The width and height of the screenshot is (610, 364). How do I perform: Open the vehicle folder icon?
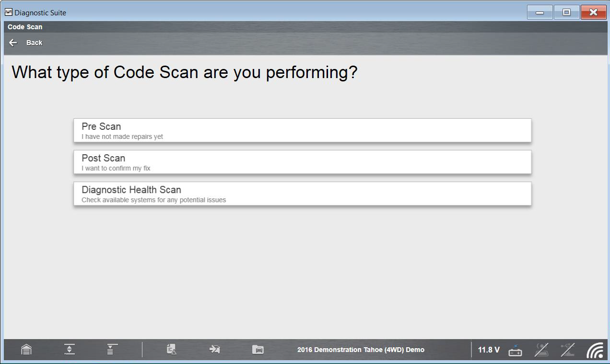[x=258, y=350]
